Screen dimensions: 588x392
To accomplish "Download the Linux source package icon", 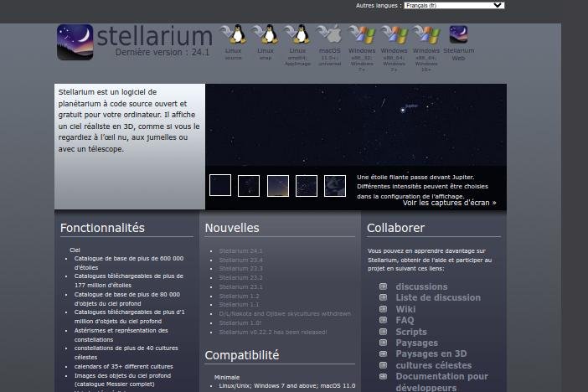I will 233,34.
